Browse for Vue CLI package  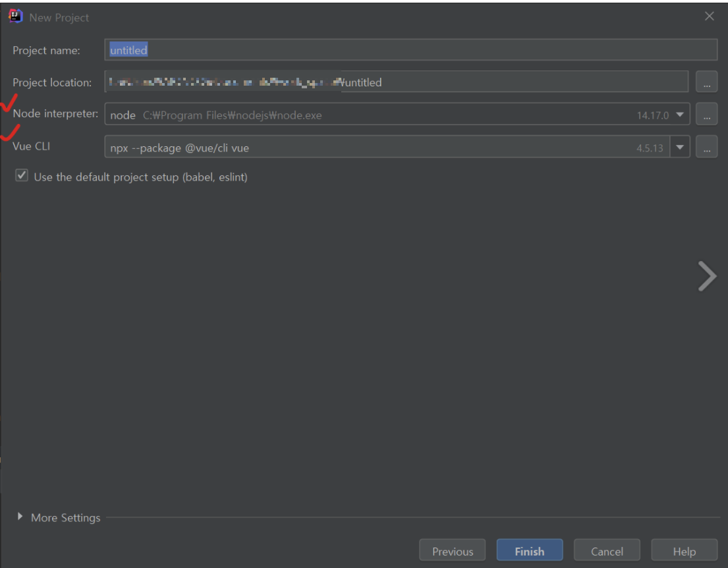(x=706, y=147)
